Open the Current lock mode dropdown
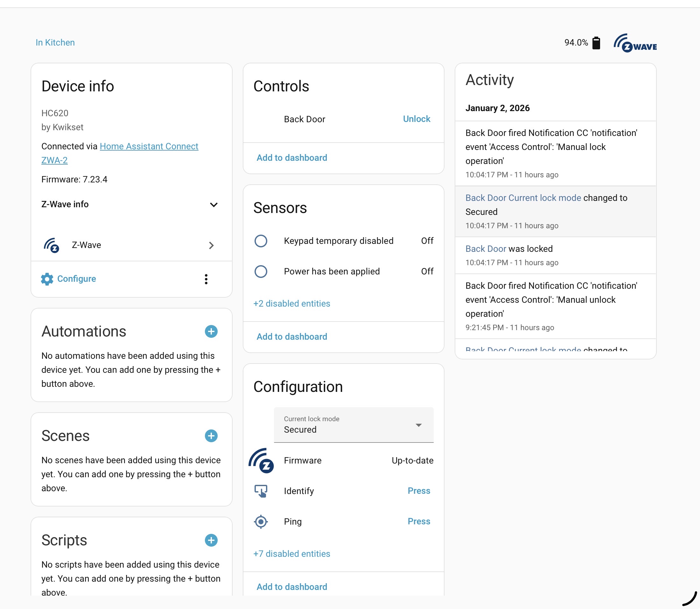700x609 pixels. click(x=353, y=425)
